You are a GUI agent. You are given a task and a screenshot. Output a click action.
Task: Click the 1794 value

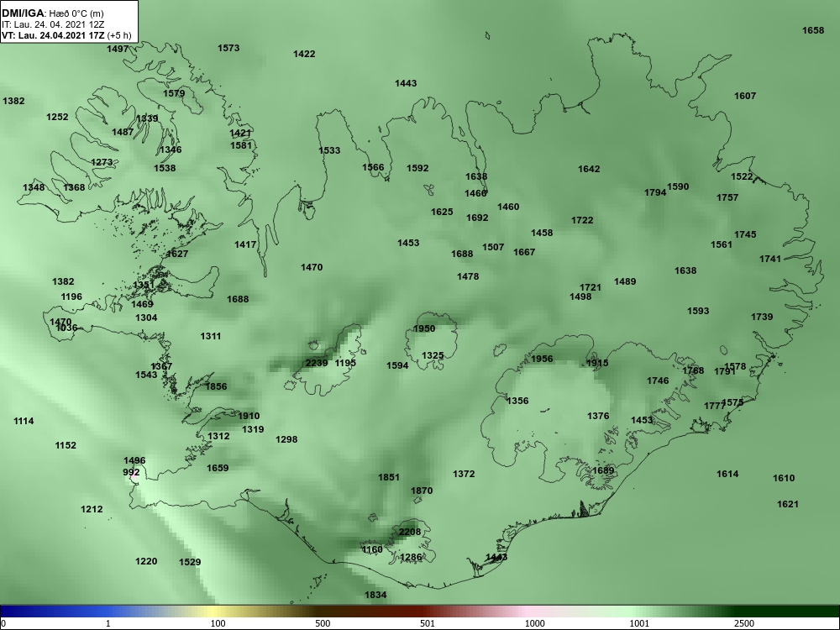point(655,192)
